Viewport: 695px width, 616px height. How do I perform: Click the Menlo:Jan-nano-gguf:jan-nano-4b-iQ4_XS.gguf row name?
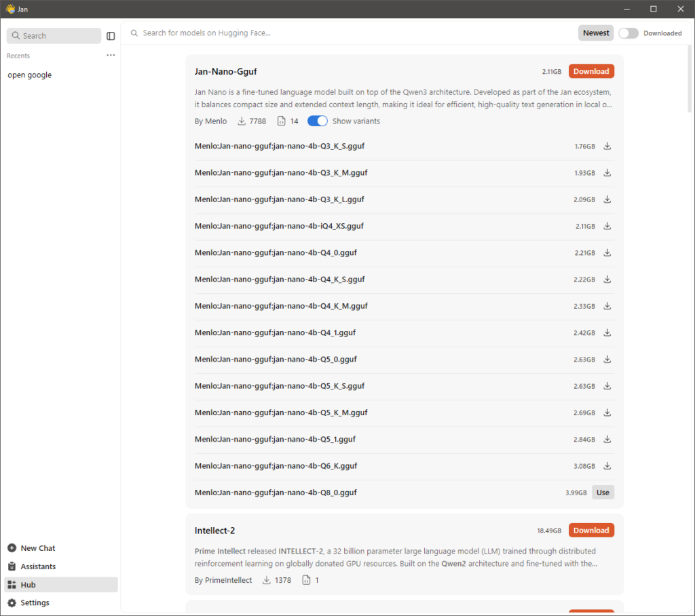pyautogui.click(x=279, y=226)
